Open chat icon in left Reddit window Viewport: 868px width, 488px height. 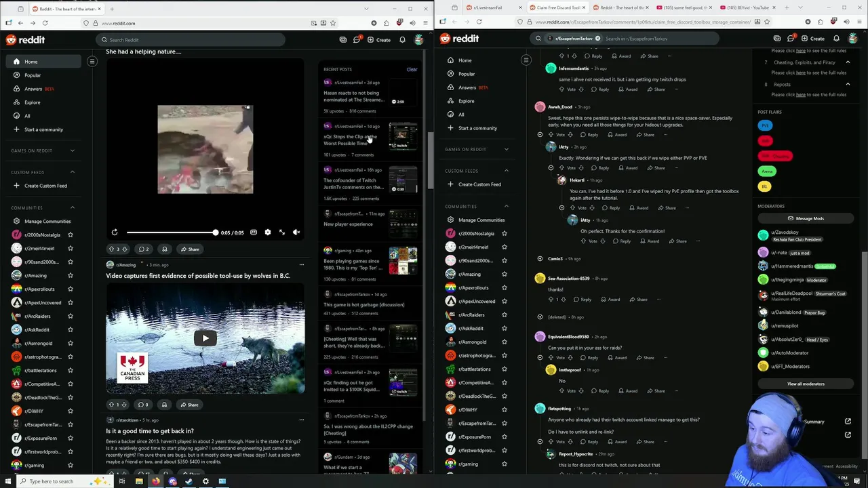tap(357, 40)
